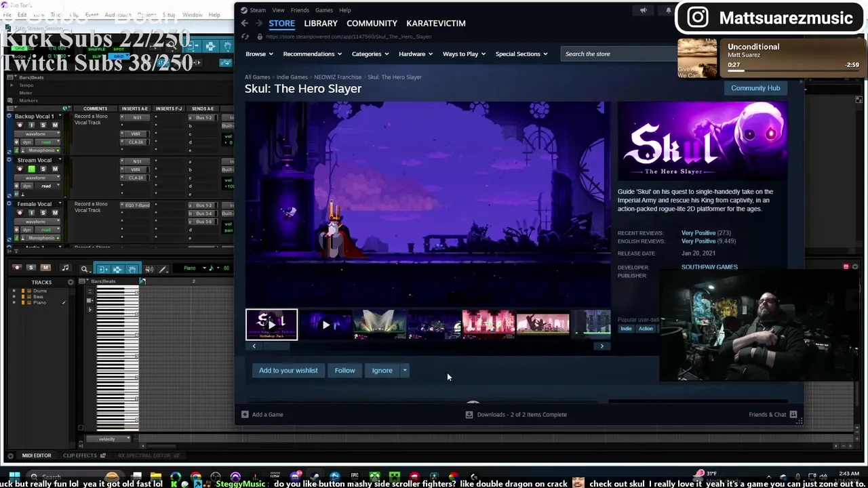Open Steam Friends menu
868x488 pixels.
[300, 10]
